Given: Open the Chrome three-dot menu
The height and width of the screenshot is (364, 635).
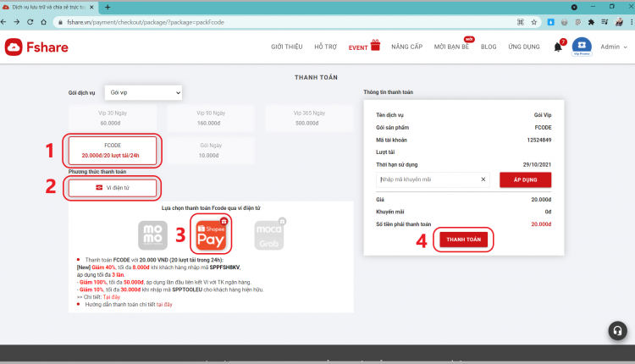Looking at the screenshot, I should (x=631, y=22).
